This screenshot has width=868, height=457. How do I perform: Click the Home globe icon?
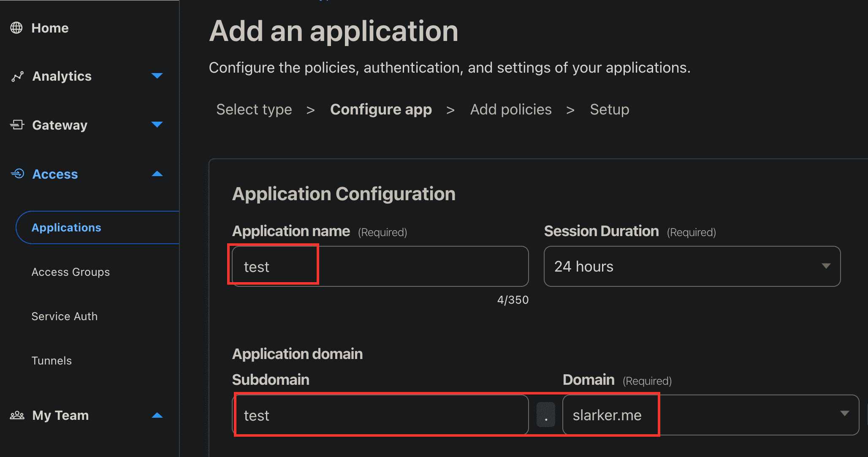click(16, 28)
